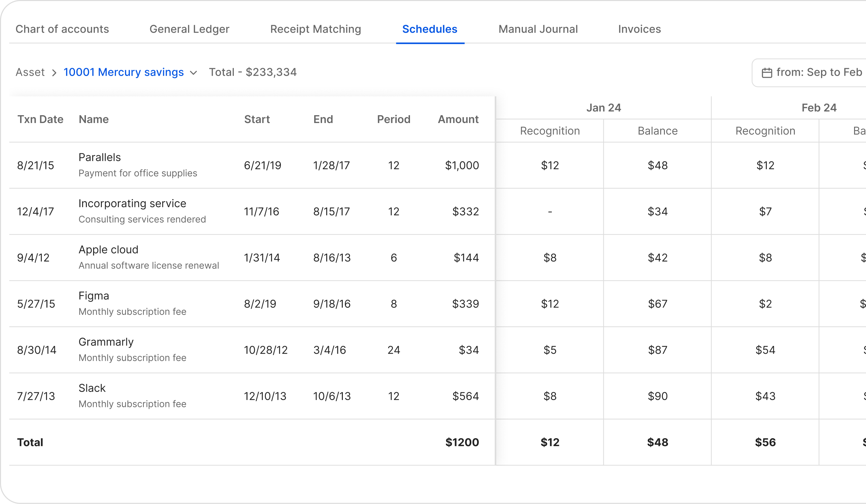This screenshot has height=504, width=866.
Task: Expand the Mercury savings account chevron
Action: pyautogui.click(x=194, y=73)
